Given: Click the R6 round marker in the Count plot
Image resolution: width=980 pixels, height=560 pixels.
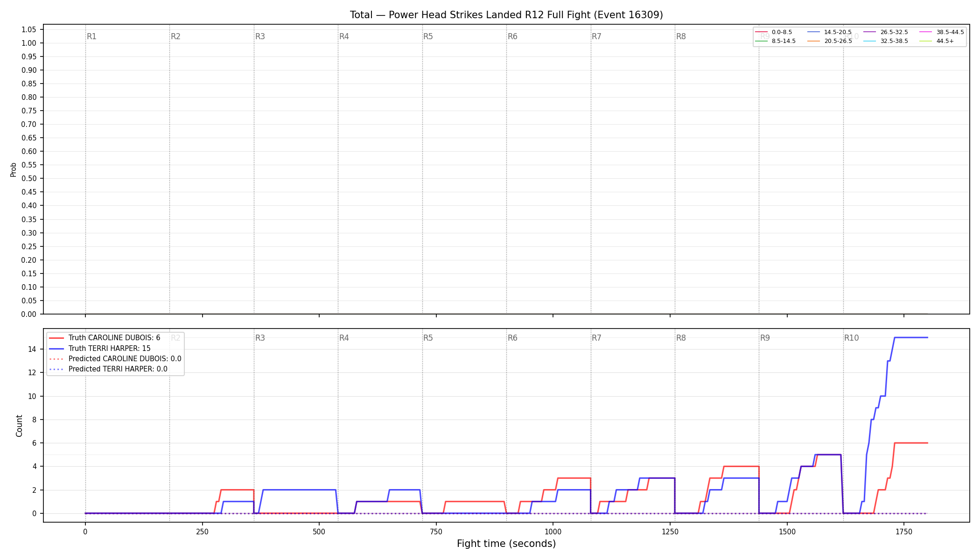Looking at the screenshot, I should (512, 338).
